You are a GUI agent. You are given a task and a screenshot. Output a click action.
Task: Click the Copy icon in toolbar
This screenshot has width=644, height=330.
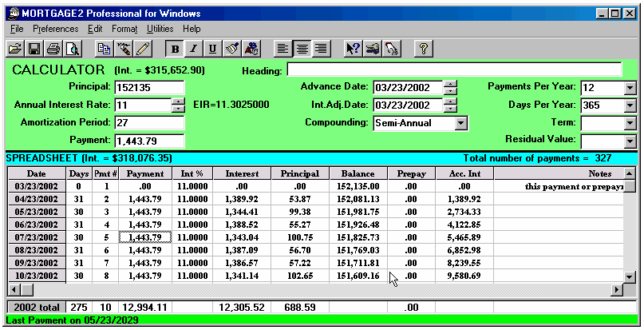pyautogui.click(x=103, y=49)
